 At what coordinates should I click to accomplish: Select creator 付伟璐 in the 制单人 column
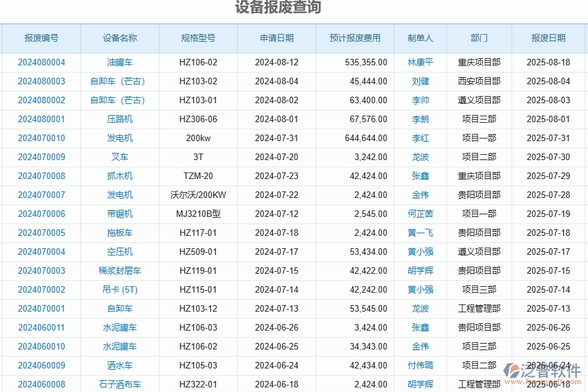coord(421,365)
